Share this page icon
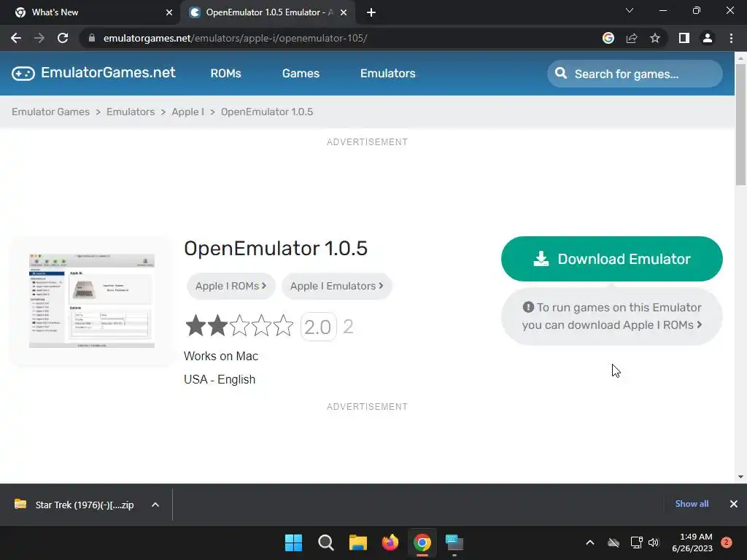Image resolution: width=747 pixels, height=560 pixels. click(632, 38)
